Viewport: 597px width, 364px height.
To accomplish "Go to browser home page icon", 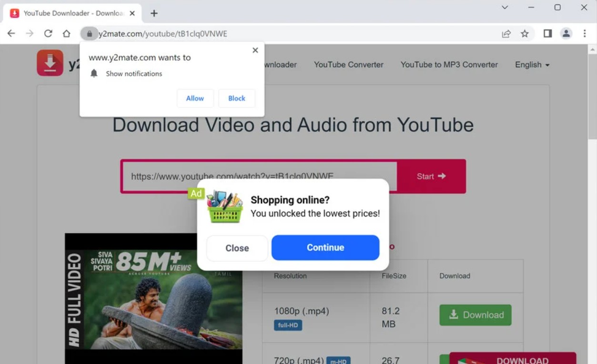I will [x=67, y=33].
